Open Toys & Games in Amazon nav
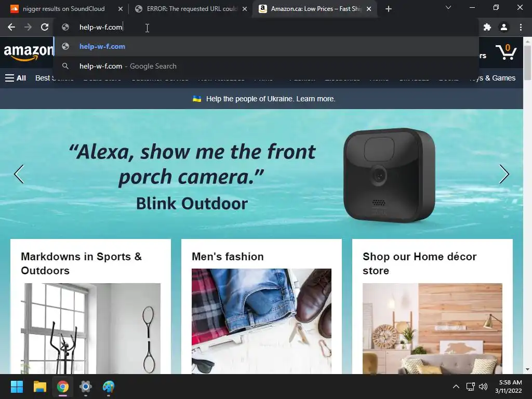532x399 pixels. click(493, 78)
